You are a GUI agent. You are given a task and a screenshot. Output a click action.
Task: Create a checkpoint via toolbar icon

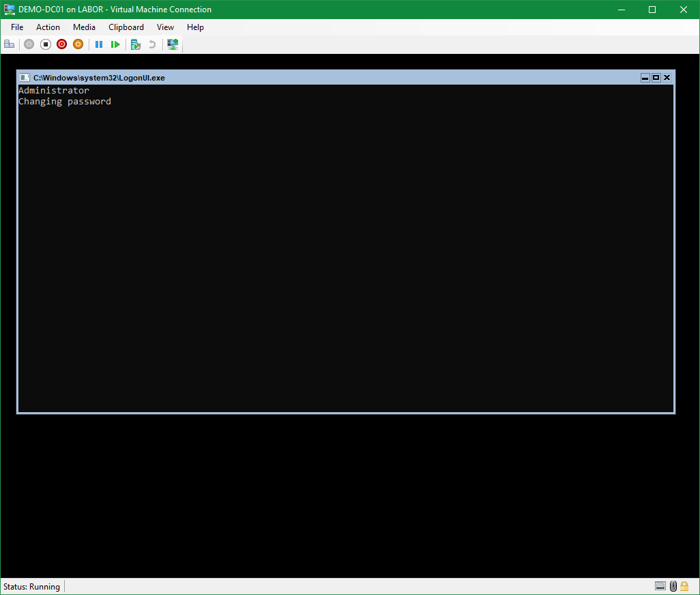[136, 44]
